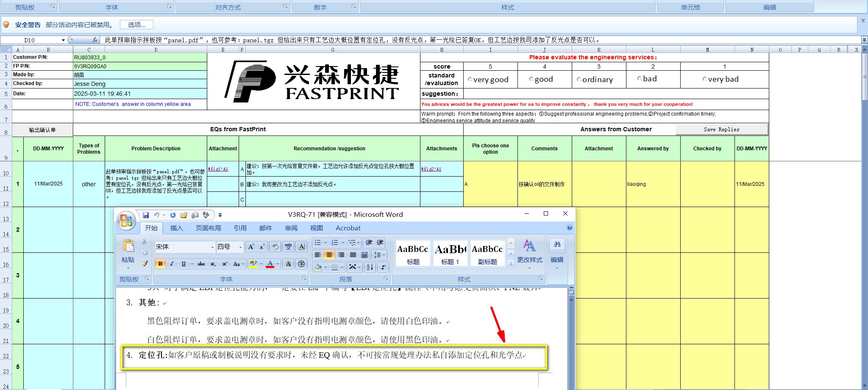Image resolution: width=868 pixels, height=390 pixels.
Task: Click phonetic guide (wén) icon in Word
Action: click(x=288, y=247)
